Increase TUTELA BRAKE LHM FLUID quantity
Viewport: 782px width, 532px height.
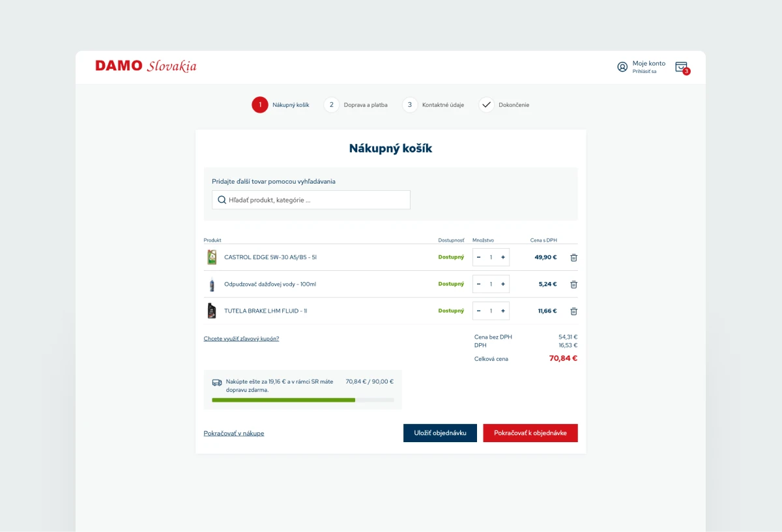tap(503, 311)
